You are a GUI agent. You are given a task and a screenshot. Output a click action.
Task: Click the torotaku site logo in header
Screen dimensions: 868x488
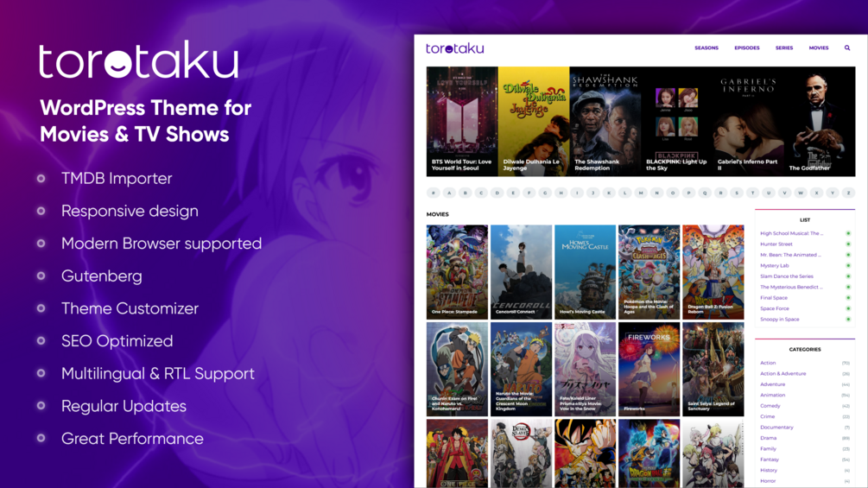pos(454,48)
